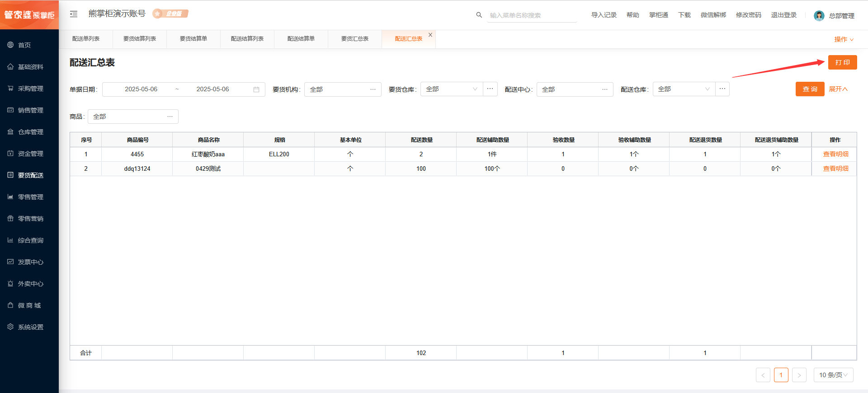Image resolution: width=868 pixels, height=393 pixels.
Task: Click 资金管理 icon in sidebar
Action: 10,153
